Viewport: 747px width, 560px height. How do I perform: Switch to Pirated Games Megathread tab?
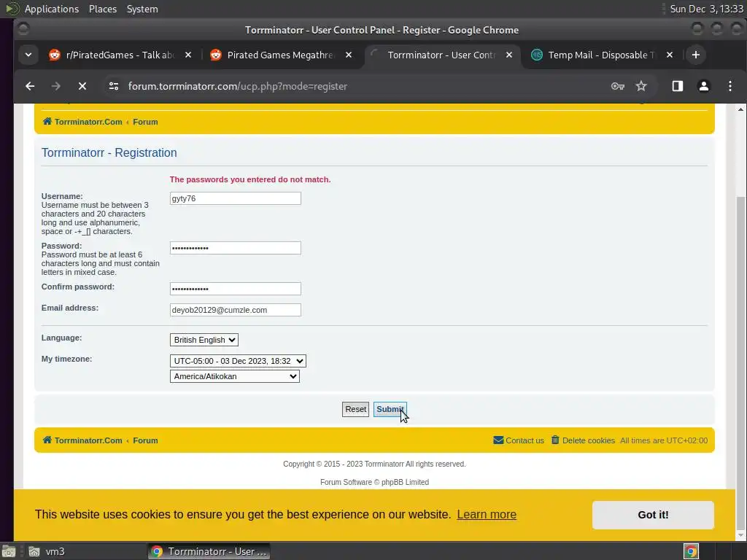point(281,55)
